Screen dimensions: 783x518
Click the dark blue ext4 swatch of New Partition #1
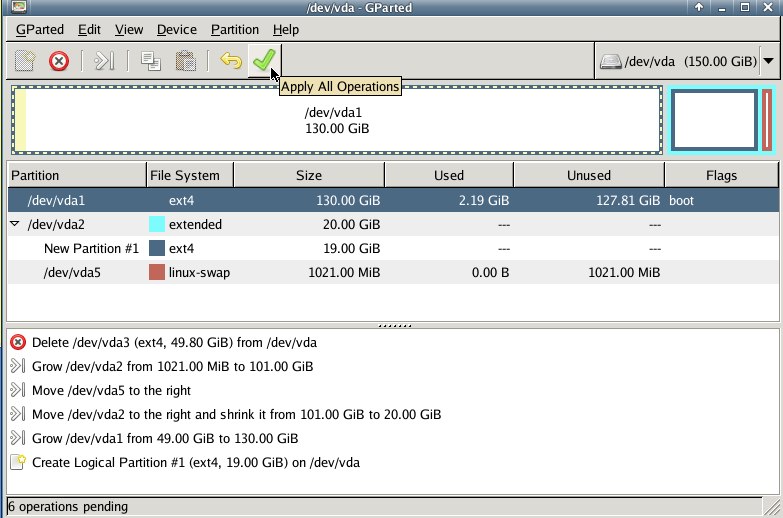(x=157, y=248)
